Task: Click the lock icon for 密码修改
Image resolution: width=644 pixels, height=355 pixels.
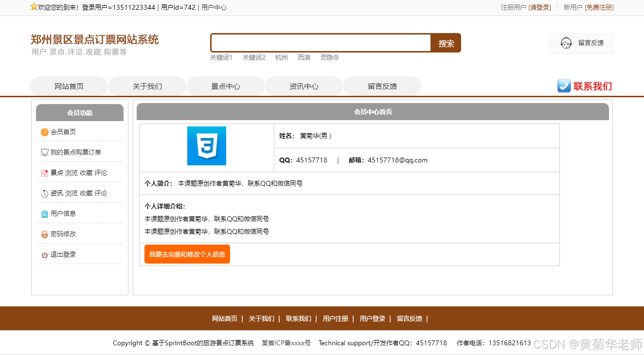Action: click(x=45, y=234)
